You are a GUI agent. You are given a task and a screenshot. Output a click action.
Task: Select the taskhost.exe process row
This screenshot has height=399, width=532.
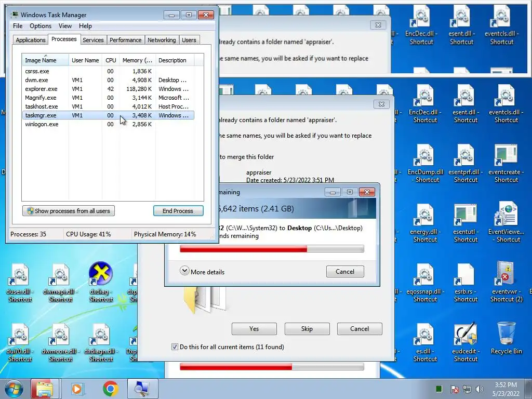(108, 107)
